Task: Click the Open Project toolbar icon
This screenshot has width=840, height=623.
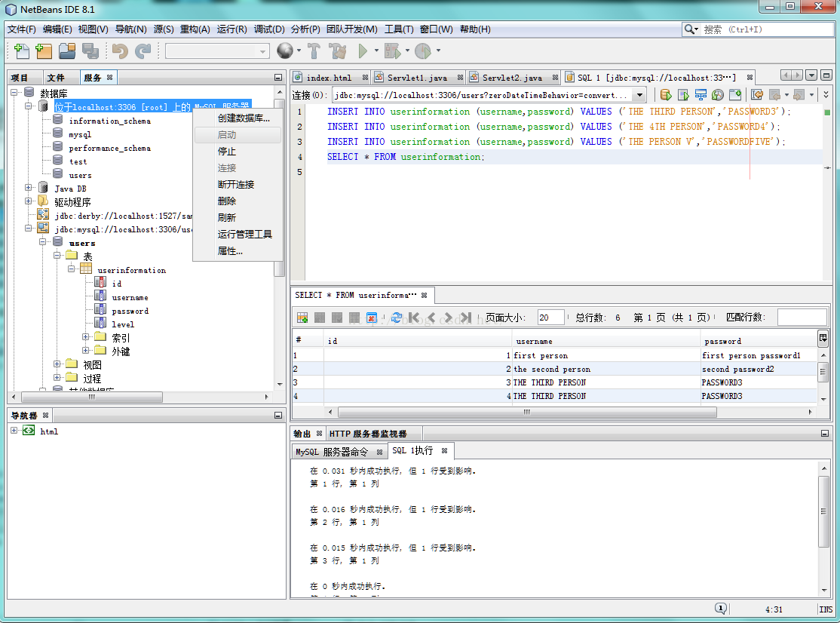Action: (x=67, y=51)
